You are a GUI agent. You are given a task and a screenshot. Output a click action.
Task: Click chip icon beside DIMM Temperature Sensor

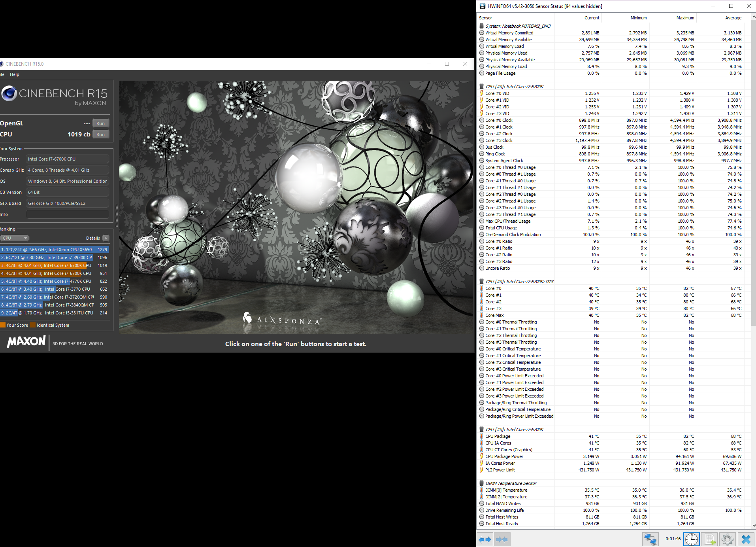pyautogui.click(x=482, y=483)
